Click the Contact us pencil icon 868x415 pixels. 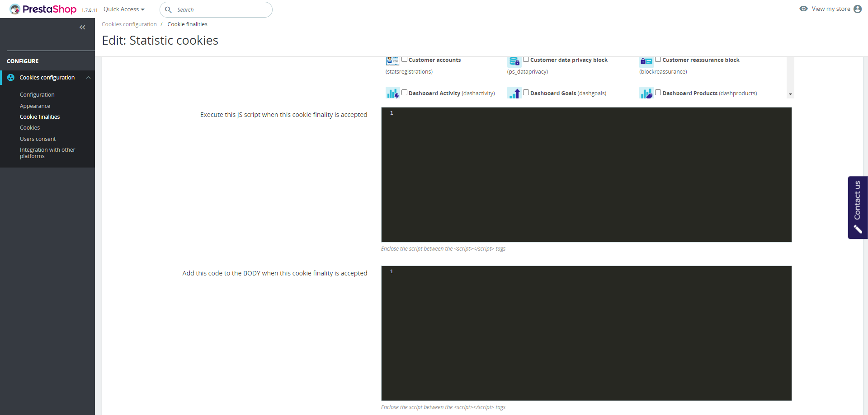pyautogui.click(x=858, y=229)
